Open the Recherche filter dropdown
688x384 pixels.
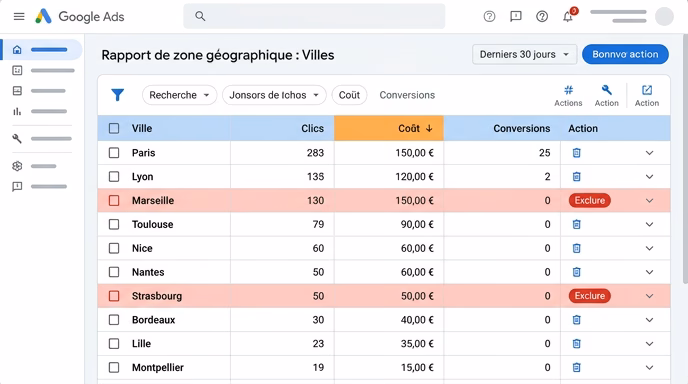coord(179,95)
